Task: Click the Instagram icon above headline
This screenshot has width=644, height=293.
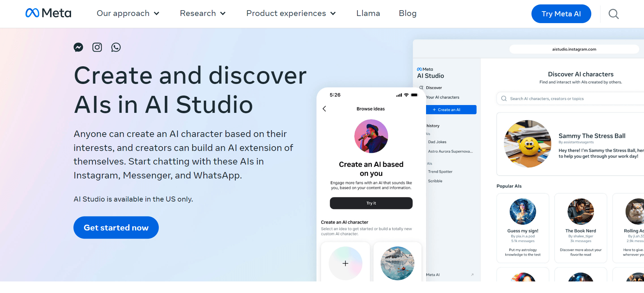Action: coord(97,47)
